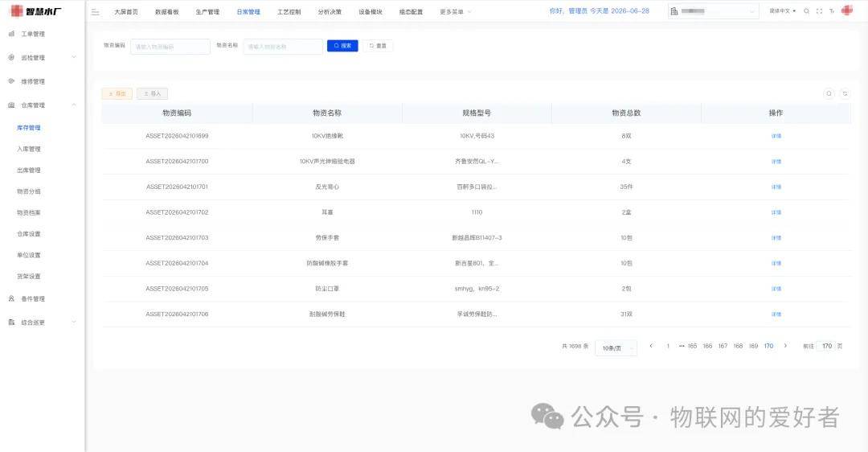Image resolution: width=868 pixels, height=452 pixels.
Task: Click the pagination ellipsis to jump back
Action: 682,346
